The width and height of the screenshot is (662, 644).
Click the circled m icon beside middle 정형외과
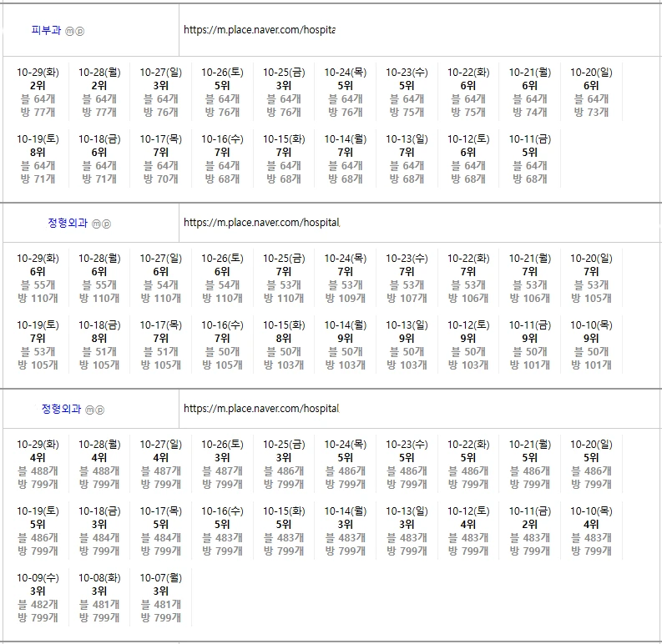96,224
